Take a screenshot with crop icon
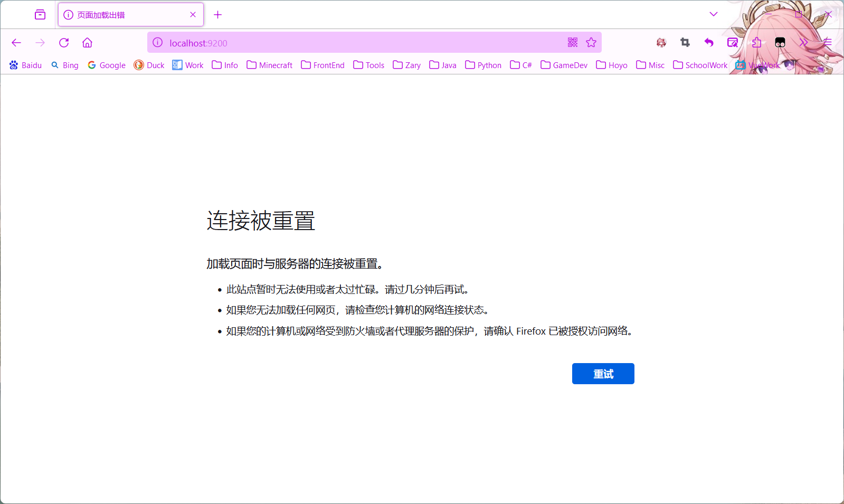 click(685, 42)
